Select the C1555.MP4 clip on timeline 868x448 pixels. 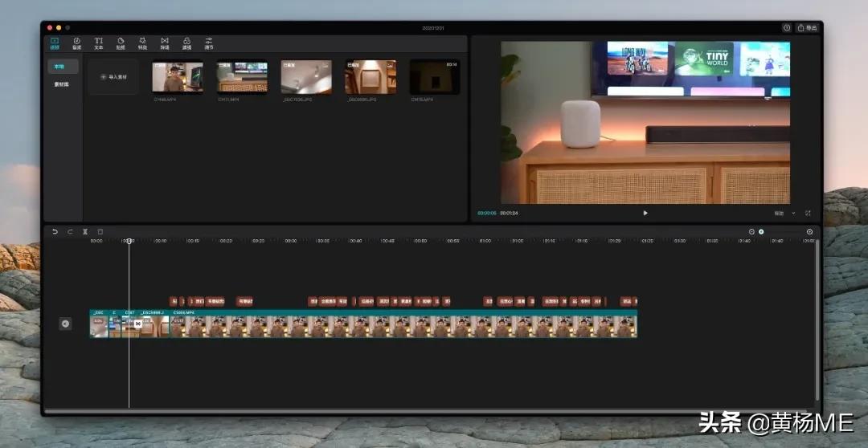point(403,324)
